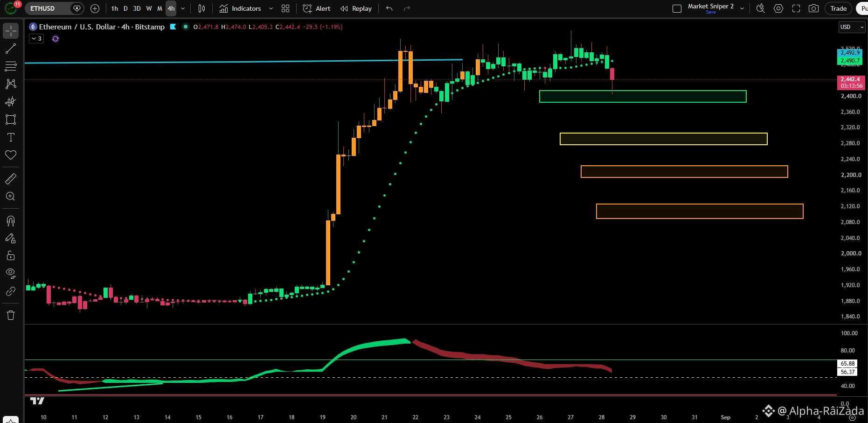Screen dimensions: 868x423
Task: Undo the last chart action
Action: coord(389,8)
